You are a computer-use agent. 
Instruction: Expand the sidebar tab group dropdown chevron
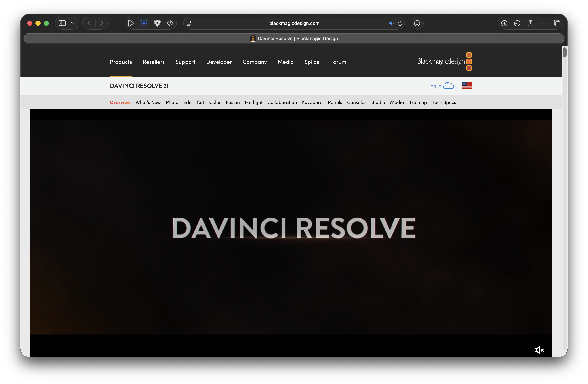73,23
